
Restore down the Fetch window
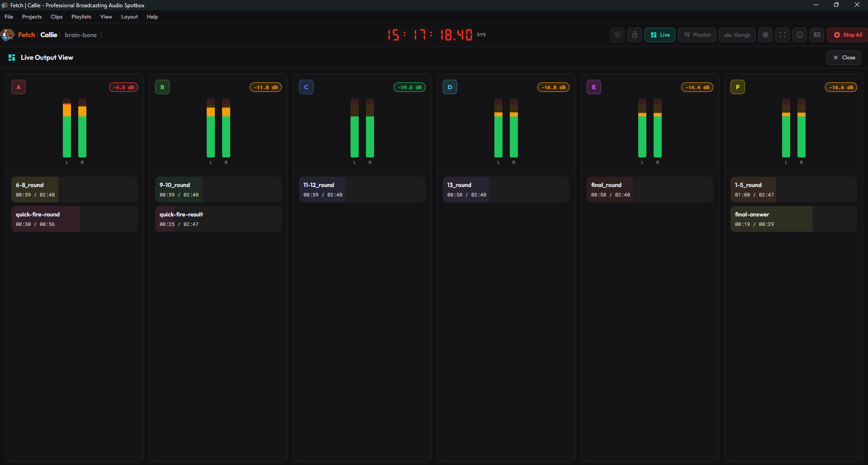coord(836,5)
